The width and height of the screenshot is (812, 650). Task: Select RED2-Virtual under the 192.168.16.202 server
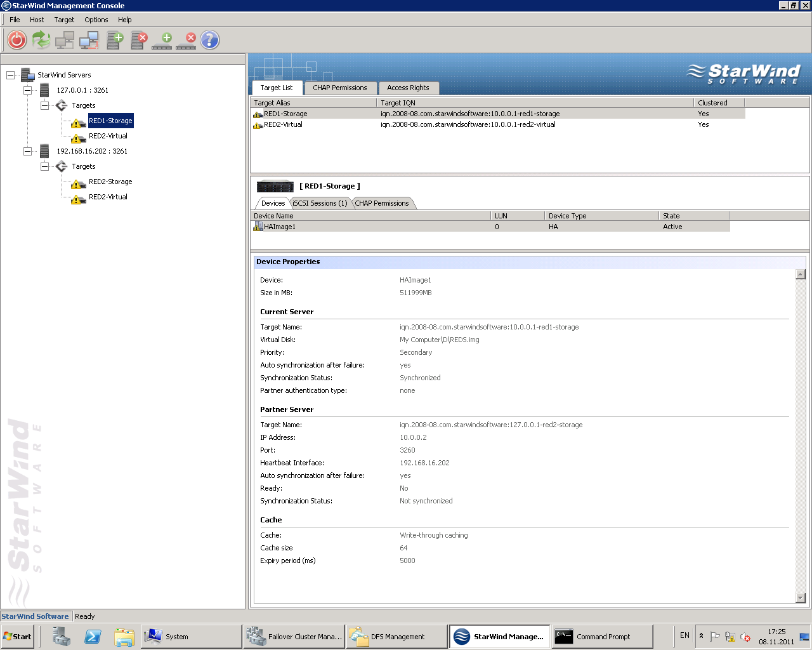[x=108, y=197]
